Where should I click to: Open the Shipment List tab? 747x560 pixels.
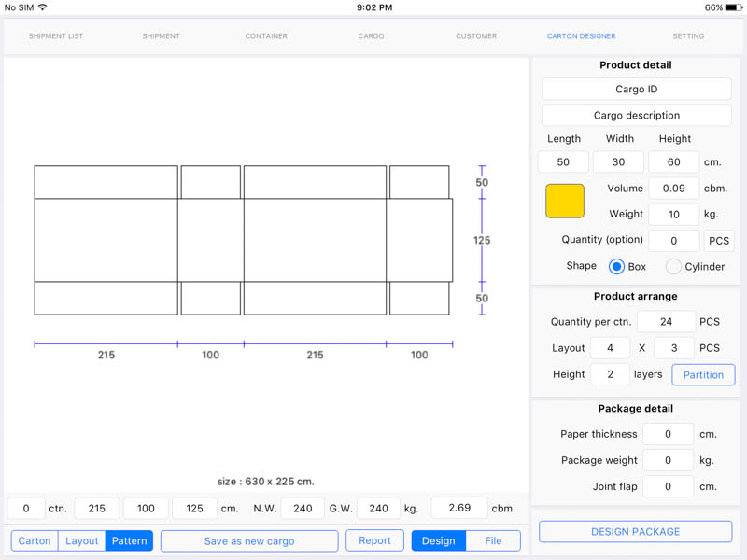[x=56, y=36]
